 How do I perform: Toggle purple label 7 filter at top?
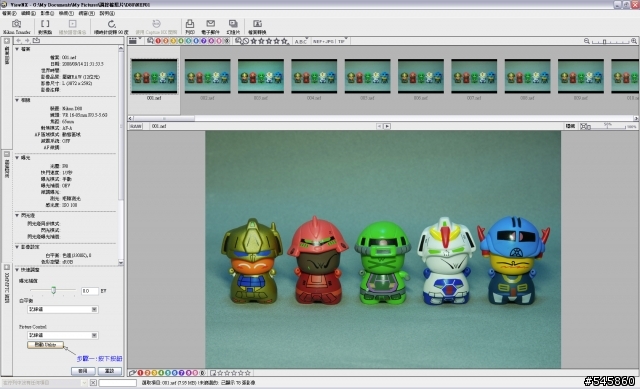point(204,41)
